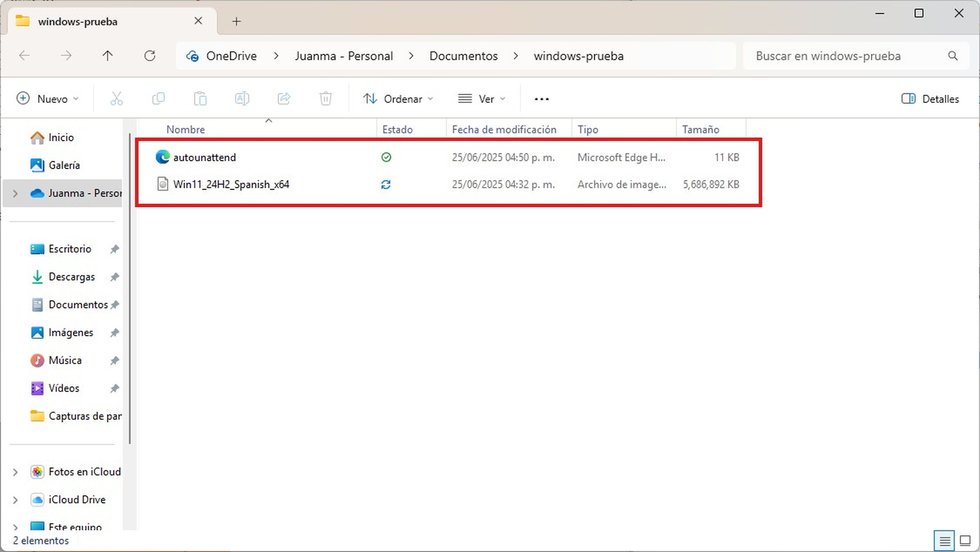The image size is (980, 552).
Task: Select the autounattend file name
Action: tap(204, 157)
